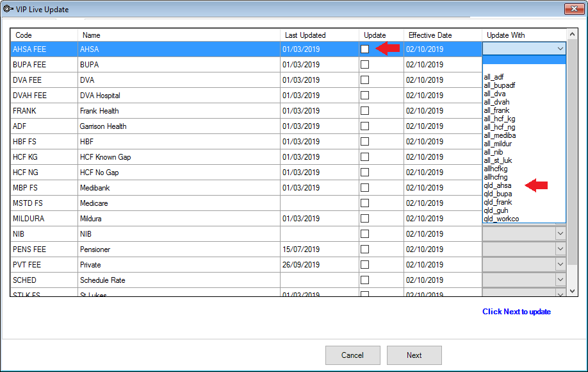Choose all_frank from the dropdown
Screen dimensions: 588x372
click(524, 110)
